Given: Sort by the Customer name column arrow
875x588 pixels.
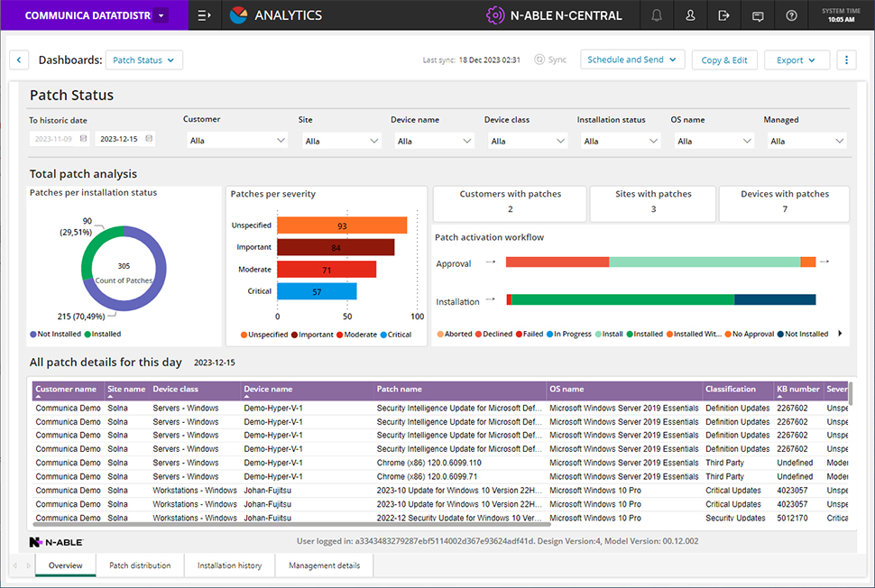Looking at the screenshot, I should 38,397.
